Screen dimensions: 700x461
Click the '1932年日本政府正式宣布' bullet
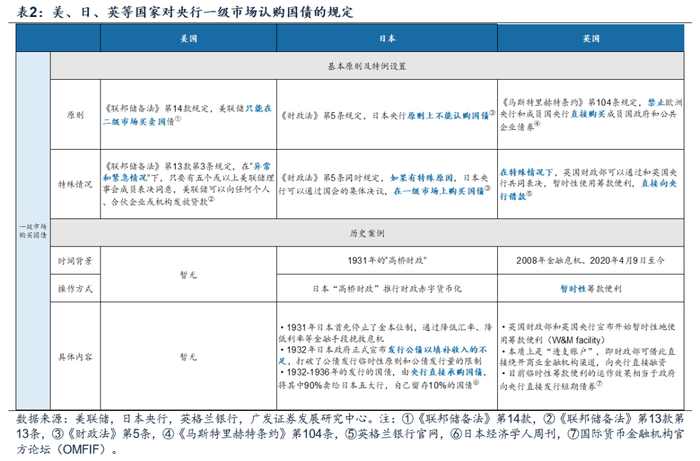383,355
